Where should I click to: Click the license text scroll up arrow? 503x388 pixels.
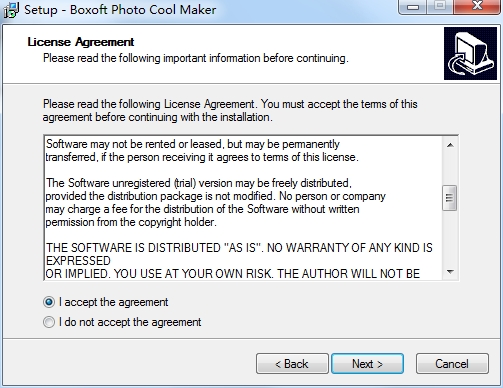tap(450, 145)
